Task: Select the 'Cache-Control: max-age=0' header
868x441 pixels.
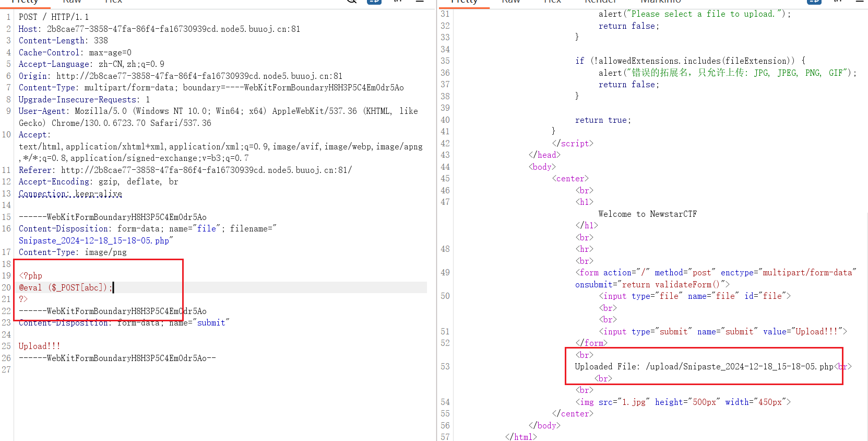Action: (75, 53)
